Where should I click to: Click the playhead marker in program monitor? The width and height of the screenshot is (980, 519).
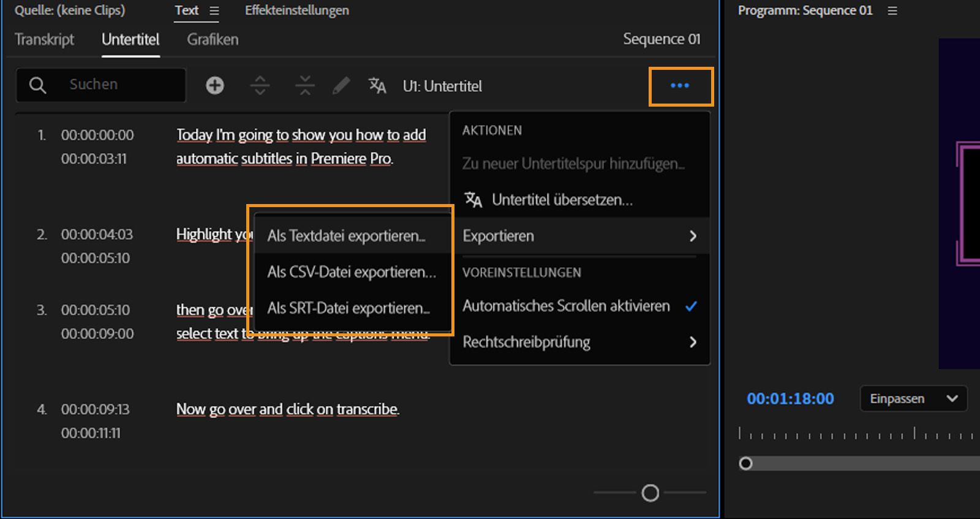tap(745, 463)
